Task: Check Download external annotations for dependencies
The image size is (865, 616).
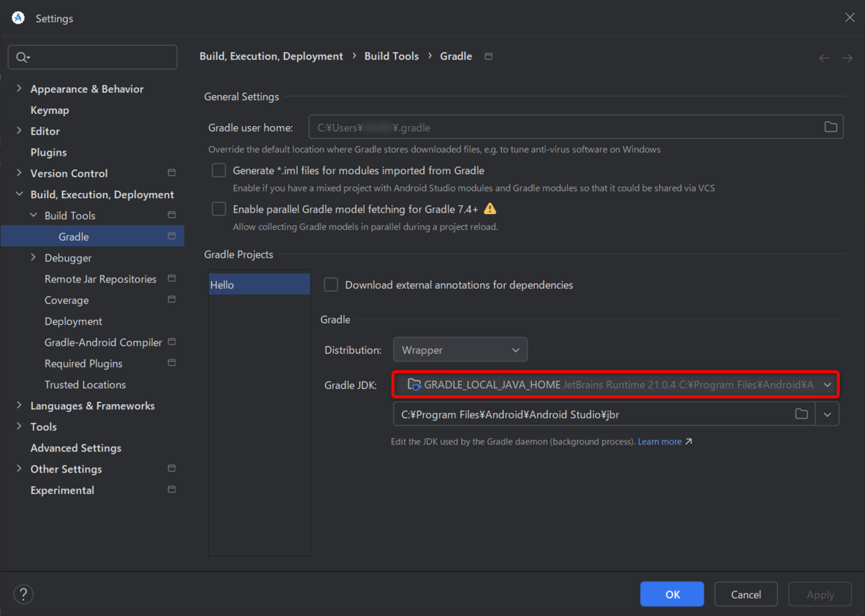Action: click(331, 285)
